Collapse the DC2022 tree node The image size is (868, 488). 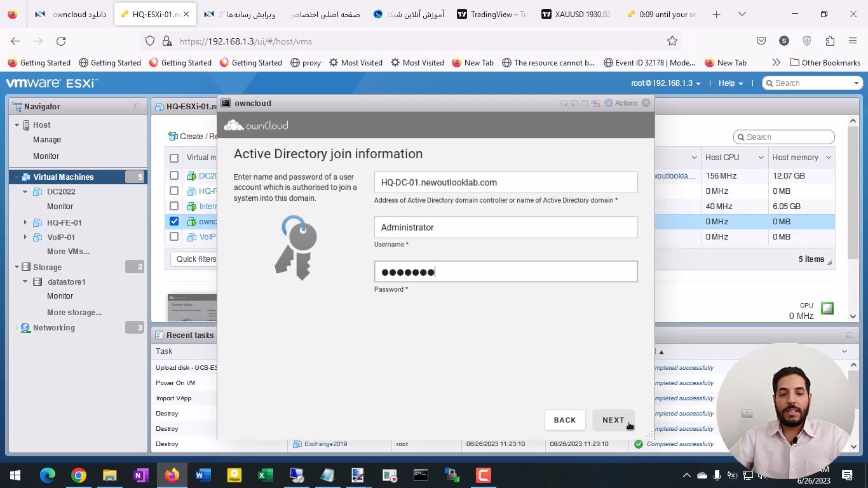25,191
